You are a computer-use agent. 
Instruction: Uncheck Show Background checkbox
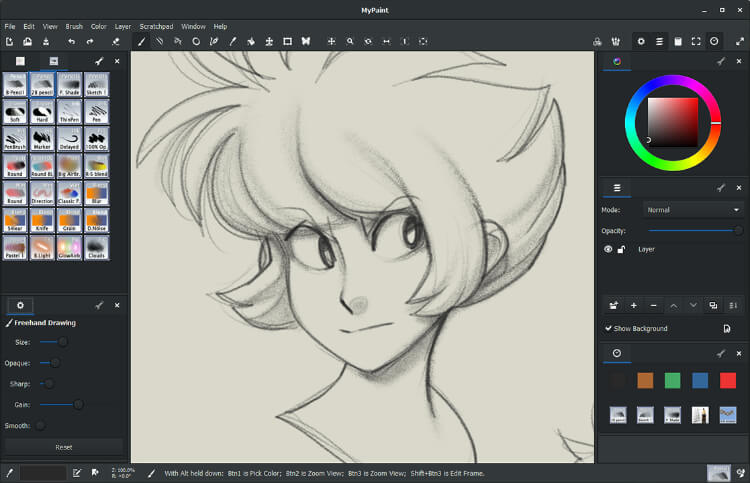tap(609, 328)
